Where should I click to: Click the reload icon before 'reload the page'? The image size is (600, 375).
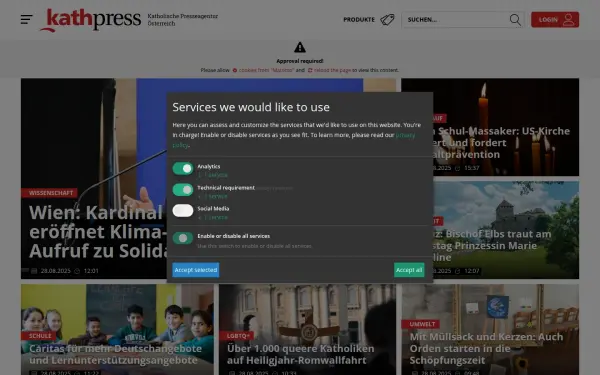310,70
